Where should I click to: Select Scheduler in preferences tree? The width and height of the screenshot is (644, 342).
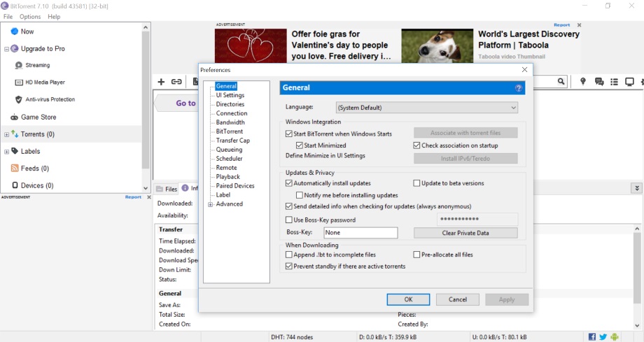(x=229, y=159)
